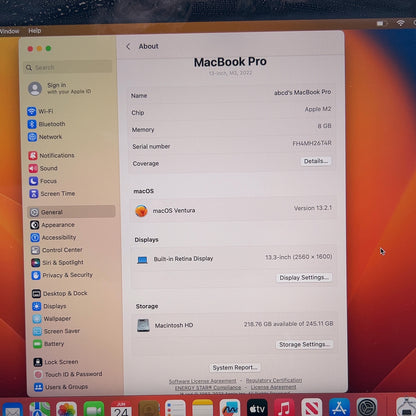Click the Storage Settings button
Image resolution: width=416 pixels, height=416 pixels.
[x=304, y=344]
